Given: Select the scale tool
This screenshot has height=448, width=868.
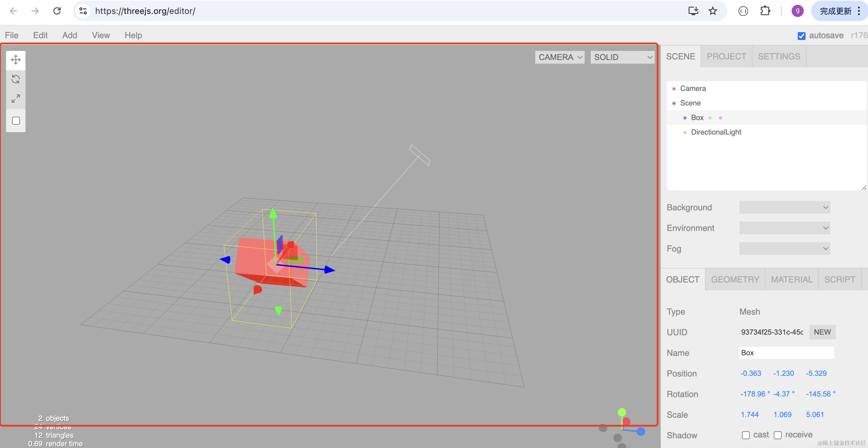Looking at the screenshot, I should (x=16, y=99).
